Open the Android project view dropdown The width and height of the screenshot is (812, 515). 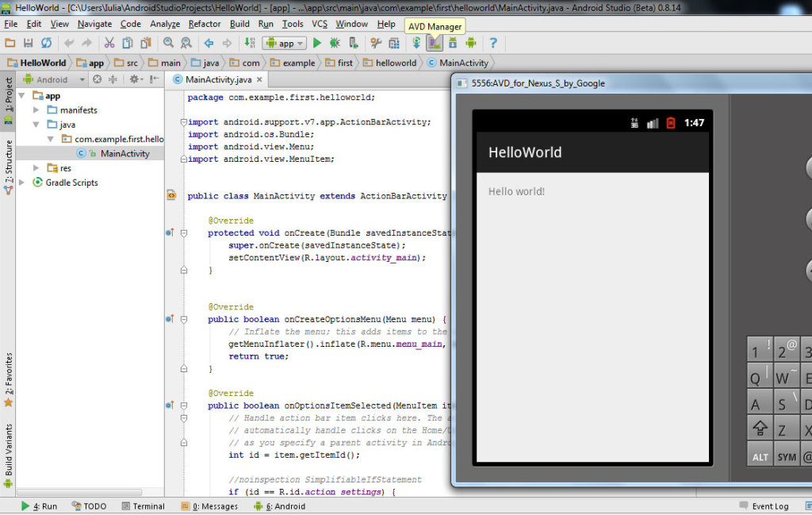point(55,79)
